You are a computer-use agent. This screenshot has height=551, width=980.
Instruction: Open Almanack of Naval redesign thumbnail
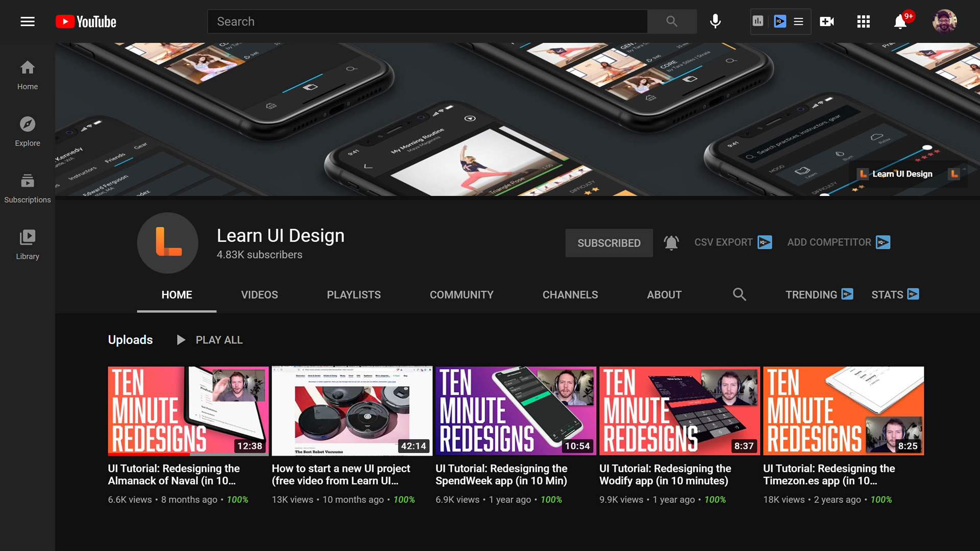(188, 411)
